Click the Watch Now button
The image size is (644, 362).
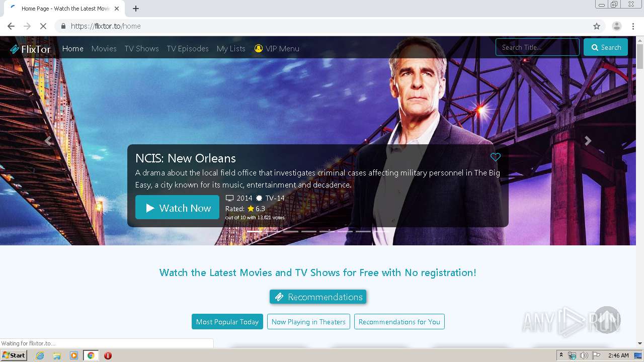pyautogui.click(x=177, y=208)
